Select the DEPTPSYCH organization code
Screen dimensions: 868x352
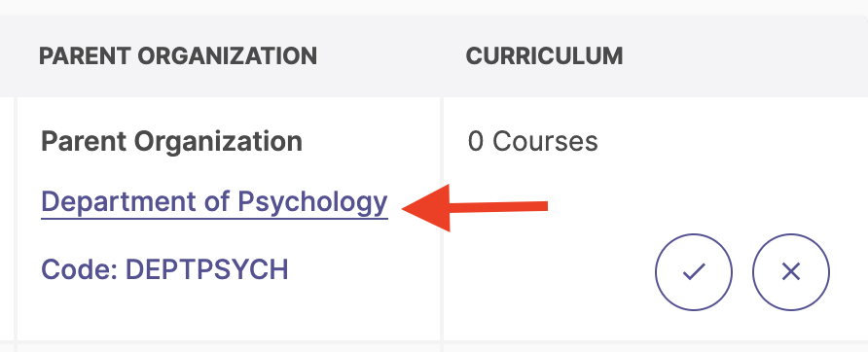point(206,269)
